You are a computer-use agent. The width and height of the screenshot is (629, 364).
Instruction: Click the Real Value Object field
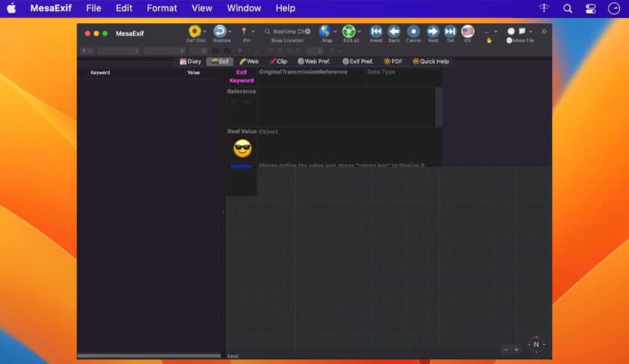click(x=350, y=144)
